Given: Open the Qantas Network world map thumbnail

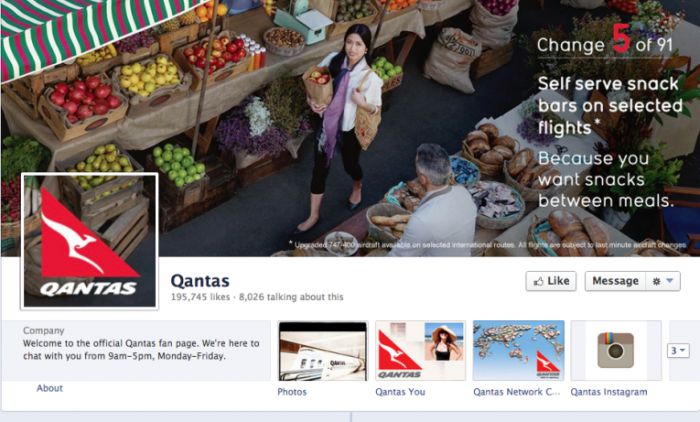Looking at the screenshot, I should click(518, 351).
